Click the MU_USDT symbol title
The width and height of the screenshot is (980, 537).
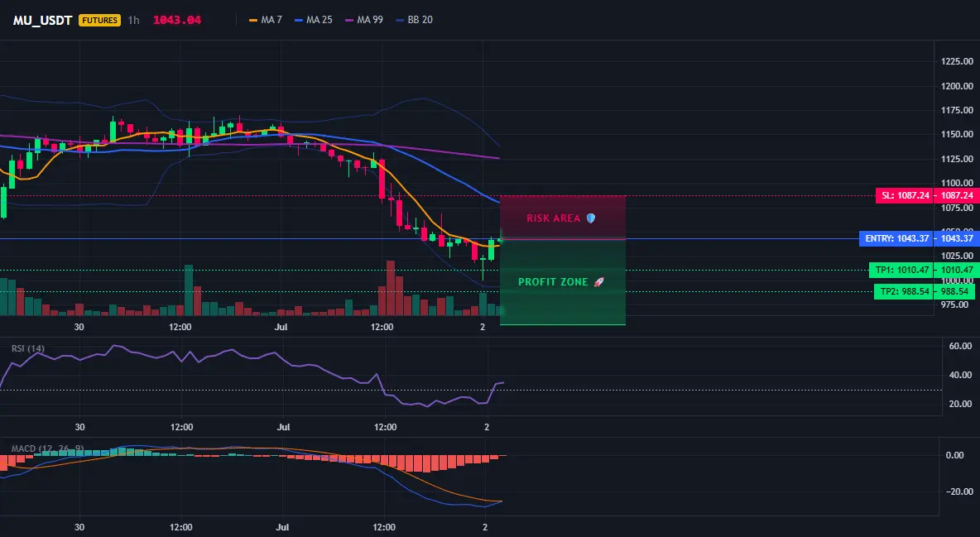[x=42, y=20]
